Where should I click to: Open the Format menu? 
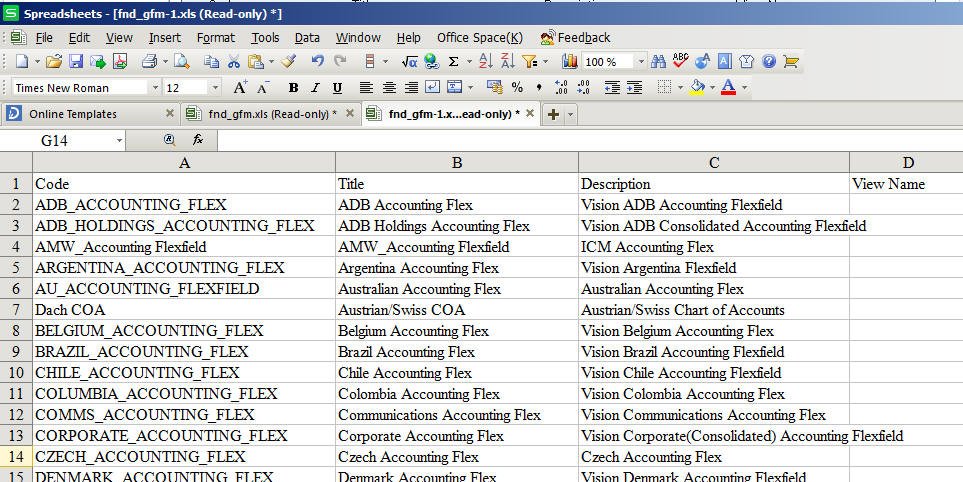pos(216,37)
